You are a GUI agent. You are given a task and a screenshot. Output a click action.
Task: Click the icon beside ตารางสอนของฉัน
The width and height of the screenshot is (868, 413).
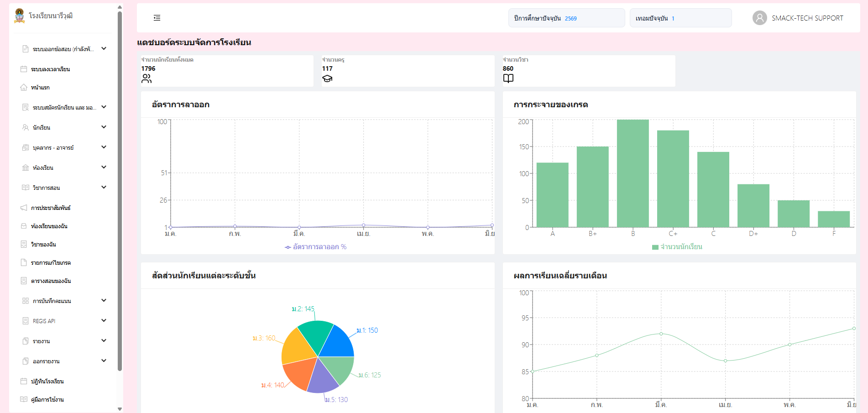tap(24, 281)
